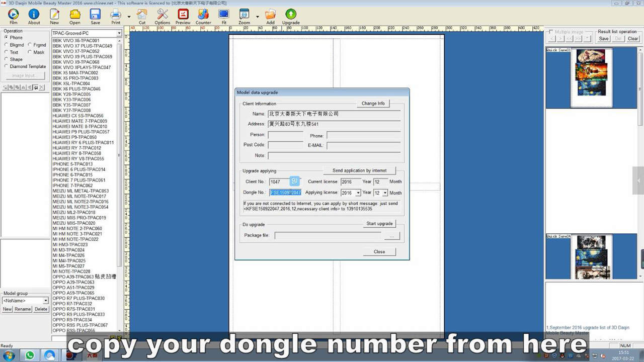Open the Applying license month dropdown
The height and width of the screenshot is (362, 644).
coord(385,193)
